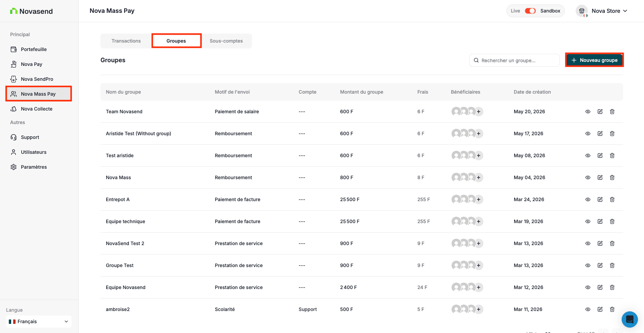Edit the ambroise2 group

[600, 309]
